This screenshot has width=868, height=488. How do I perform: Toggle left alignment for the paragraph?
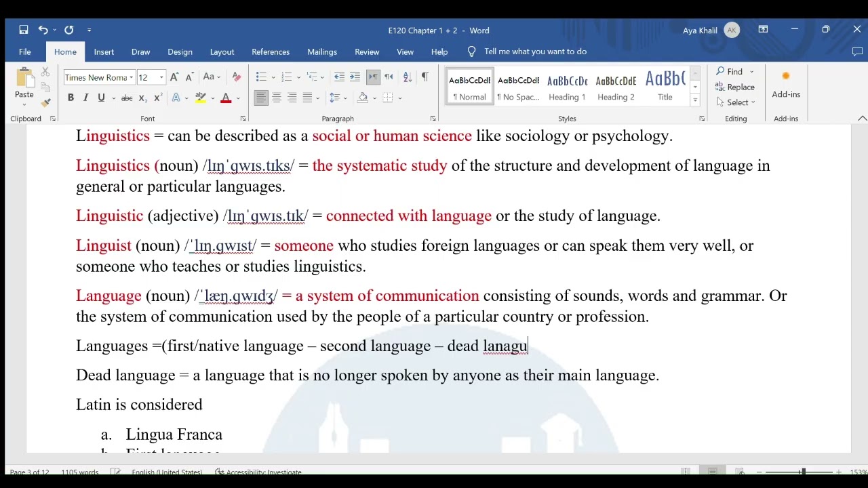261,98
